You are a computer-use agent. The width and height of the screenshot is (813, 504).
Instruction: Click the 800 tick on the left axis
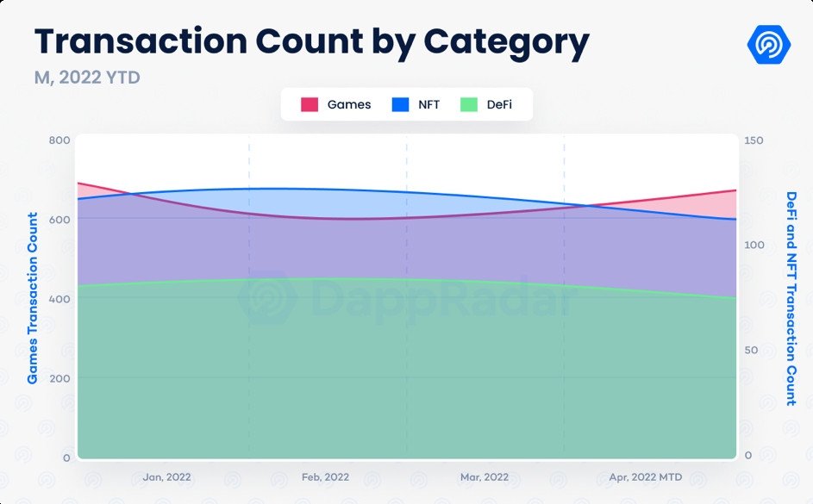tap(59, 140)
